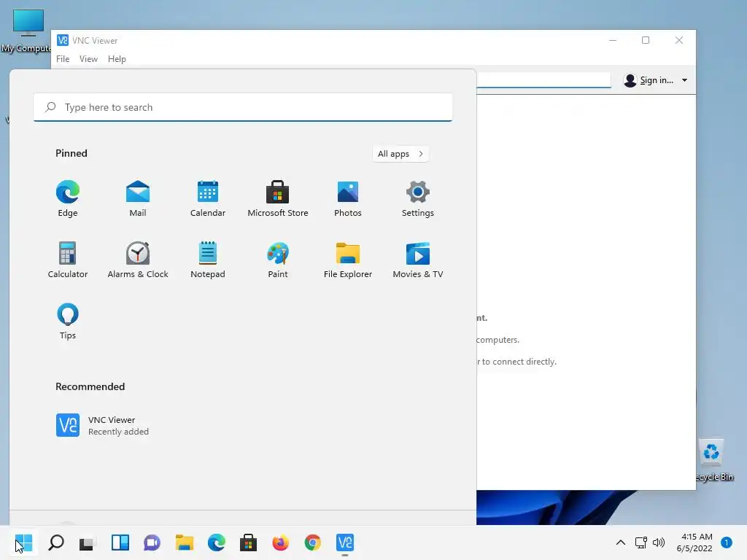Open All apps list
Image resolution: width=747 pixels, height=560 pixels.
click(x=400, y=154)
